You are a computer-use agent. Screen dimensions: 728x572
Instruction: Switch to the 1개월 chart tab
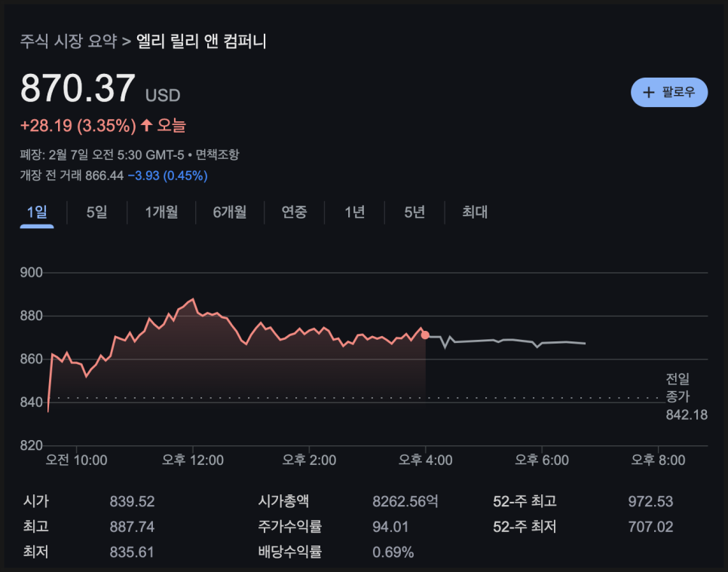click(x=161, y=213)
